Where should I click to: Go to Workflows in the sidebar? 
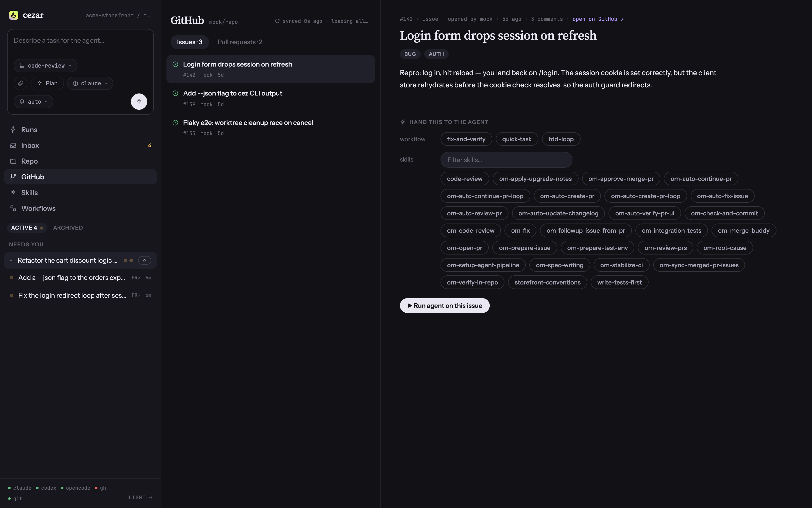(x=80, y=208)
